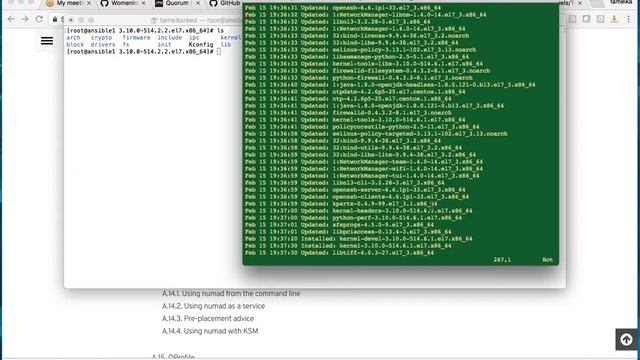Close the WomenIn tab

coord(143,3)
